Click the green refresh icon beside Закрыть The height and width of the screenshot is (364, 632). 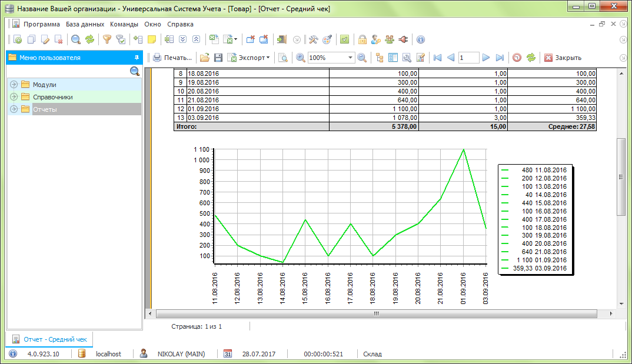[531, 58]
